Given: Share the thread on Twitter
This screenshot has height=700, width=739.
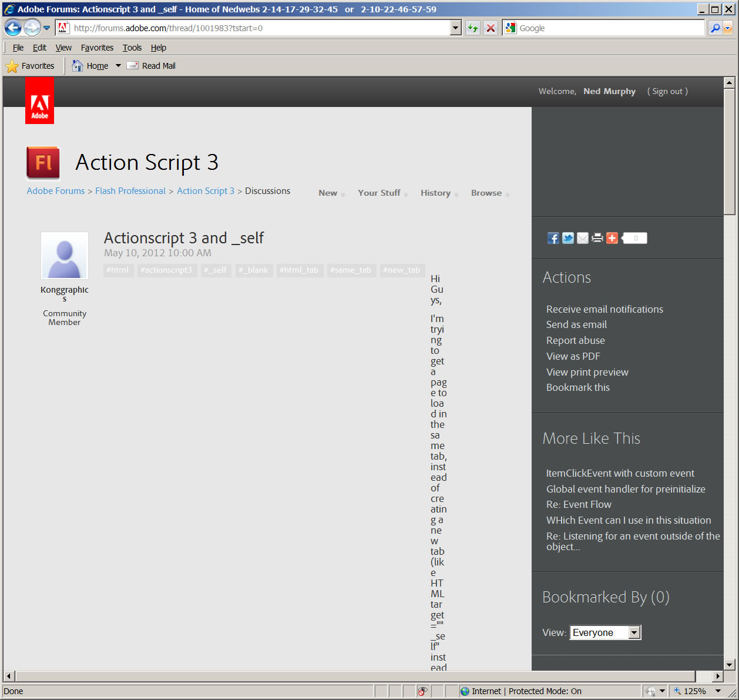Looking at the screenshot, I should (567, 238).
